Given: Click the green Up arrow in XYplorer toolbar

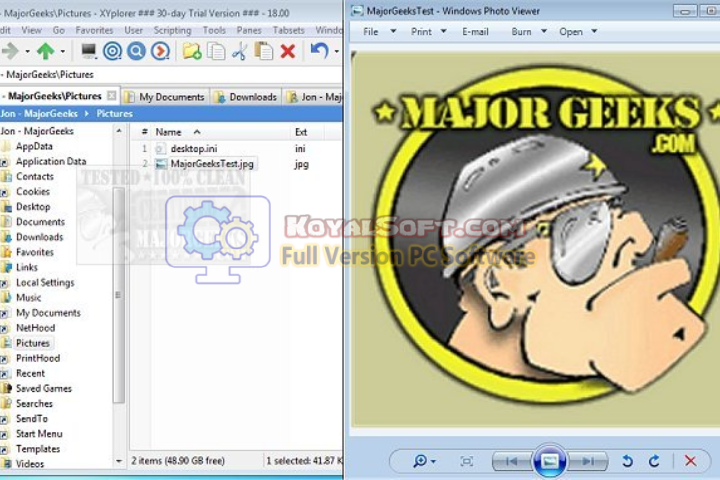Looking at the screenshot, I should coord(45,51).
